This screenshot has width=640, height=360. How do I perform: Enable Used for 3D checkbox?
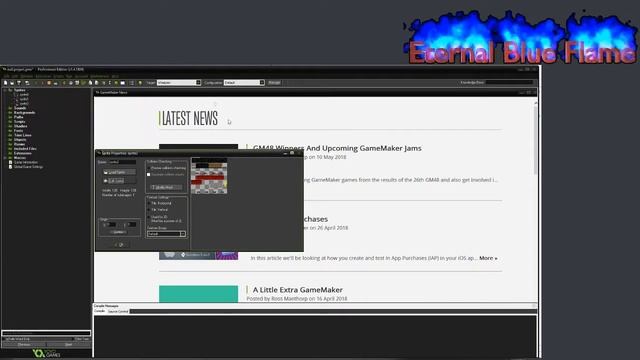point(149,217)
